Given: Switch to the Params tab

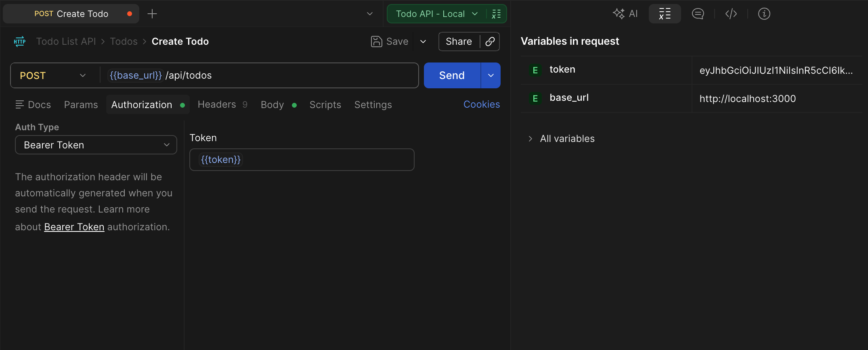Looking at the screenshot, I should click(81, 105).
